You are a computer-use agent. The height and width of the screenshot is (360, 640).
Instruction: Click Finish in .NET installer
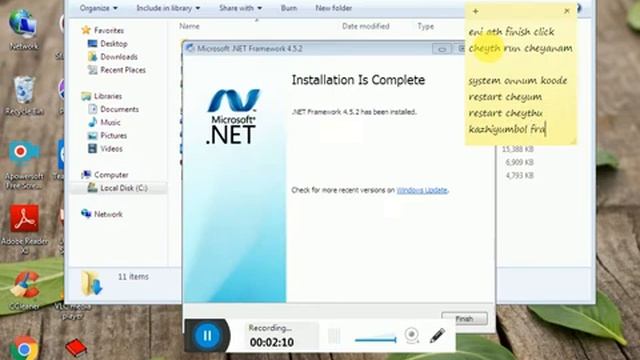tap(464, 318)
